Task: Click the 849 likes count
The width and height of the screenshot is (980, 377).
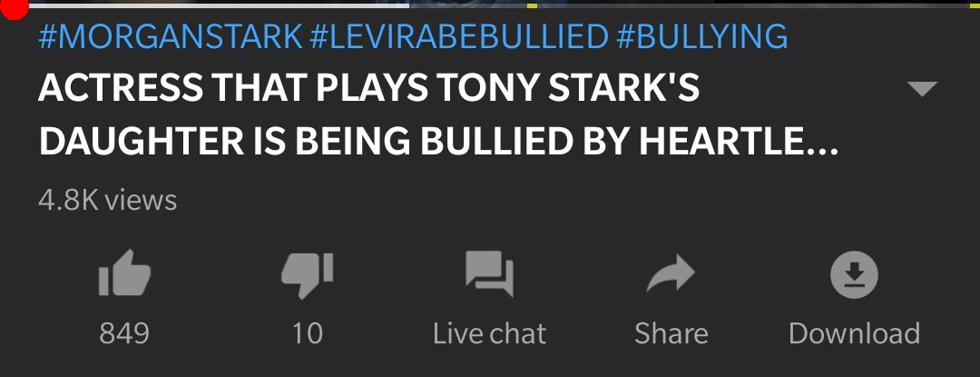Action: pos(124,333)
